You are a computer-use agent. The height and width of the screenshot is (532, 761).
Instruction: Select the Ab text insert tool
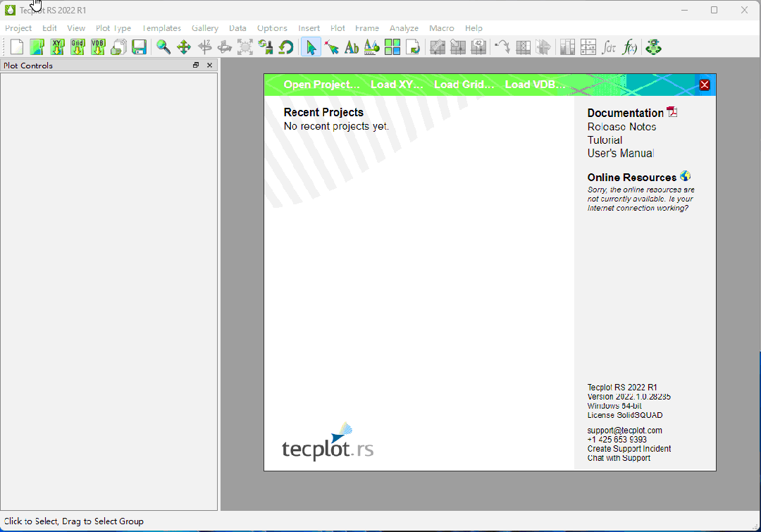352,47
